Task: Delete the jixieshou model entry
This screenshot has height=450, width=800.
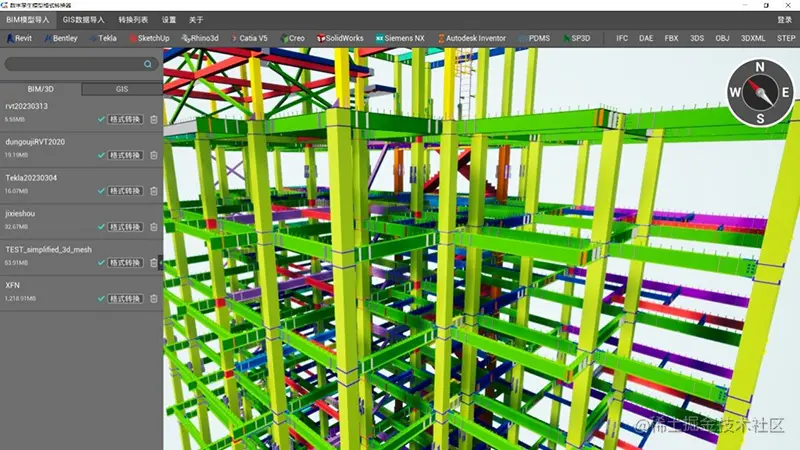Action: click(x=154, y=227)
